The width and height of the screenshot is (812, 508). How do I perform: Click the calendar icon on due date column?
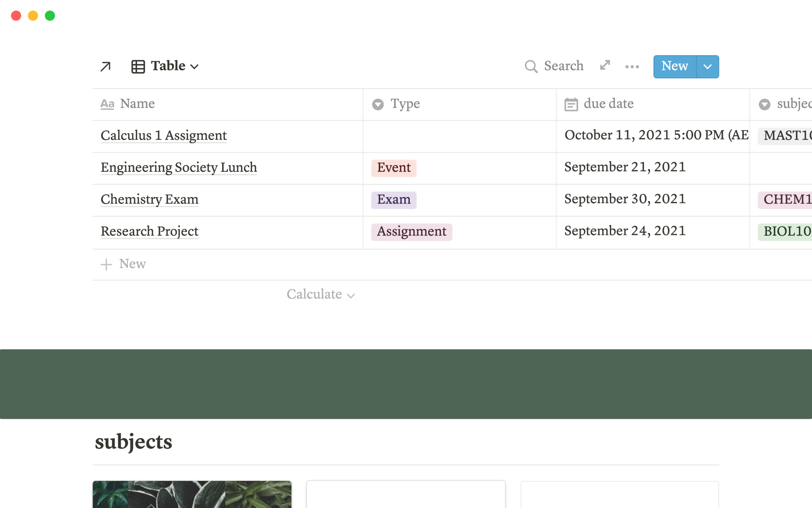571,104
